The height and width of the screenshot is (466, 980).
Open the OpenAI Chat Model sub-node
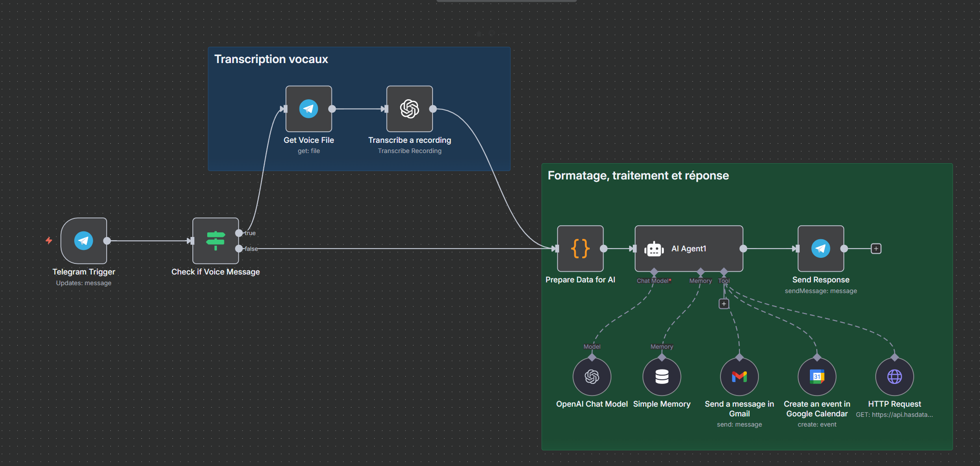pyautogui.click(x=592, y=377)
